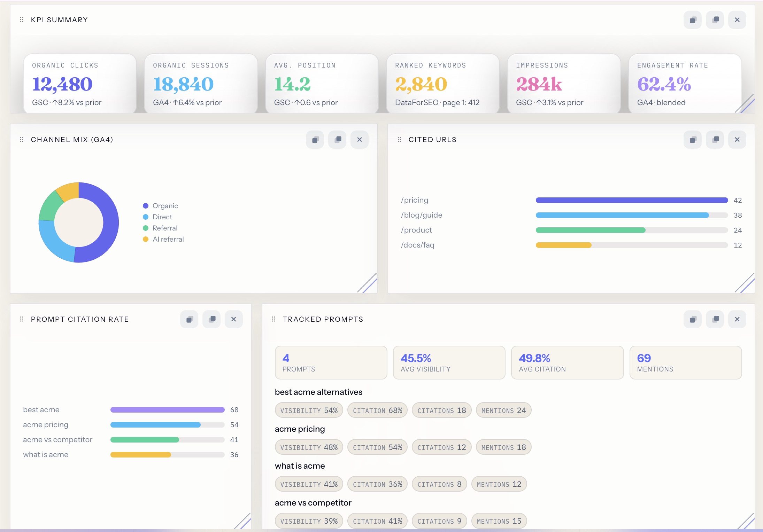Toggle the Organic legend entry

coord(161,206)
